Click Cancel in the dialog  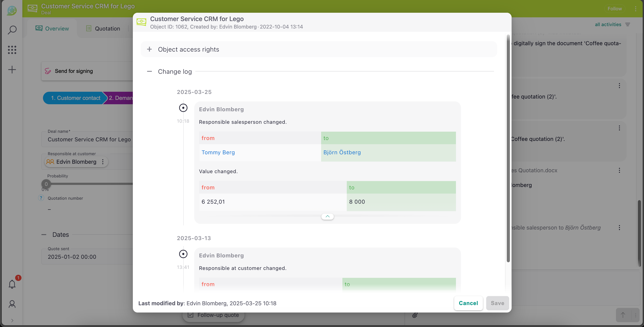(468, 303)
